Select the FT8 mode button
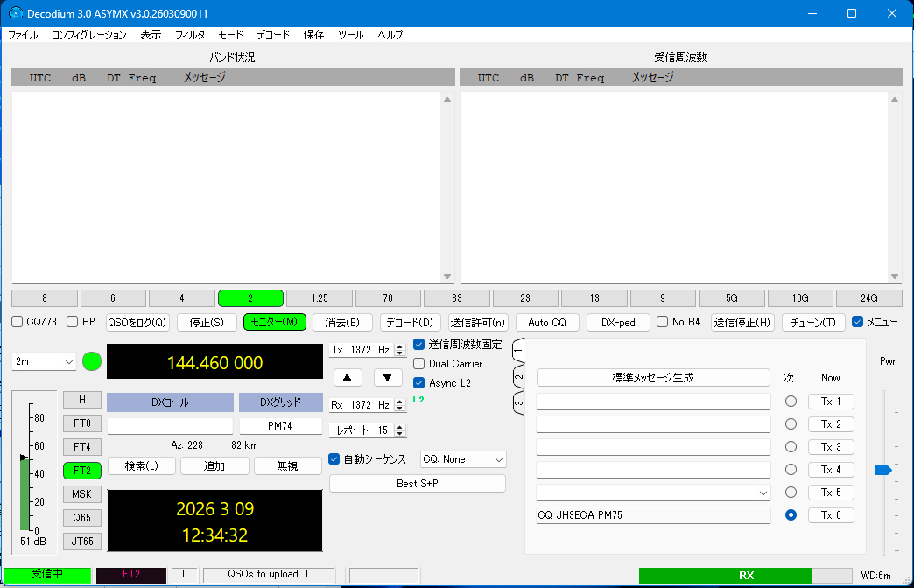This screenshot has height=588, width=914. point(82,423)
